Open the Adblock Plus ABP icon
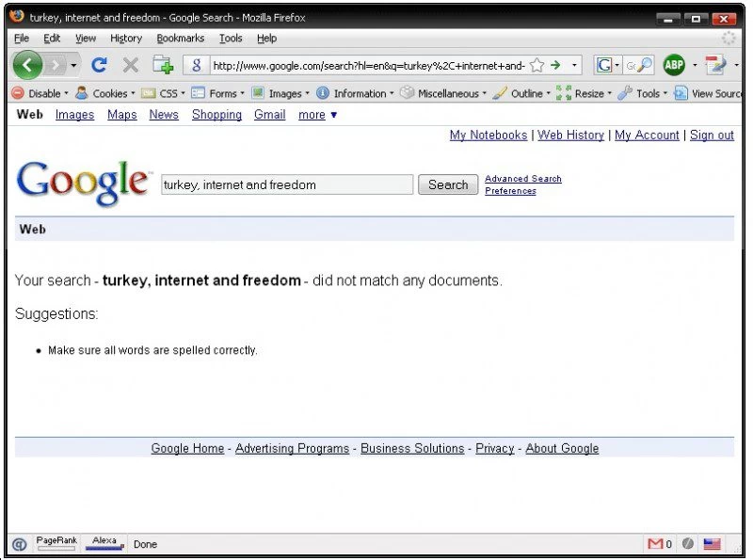 click(674, 65)
